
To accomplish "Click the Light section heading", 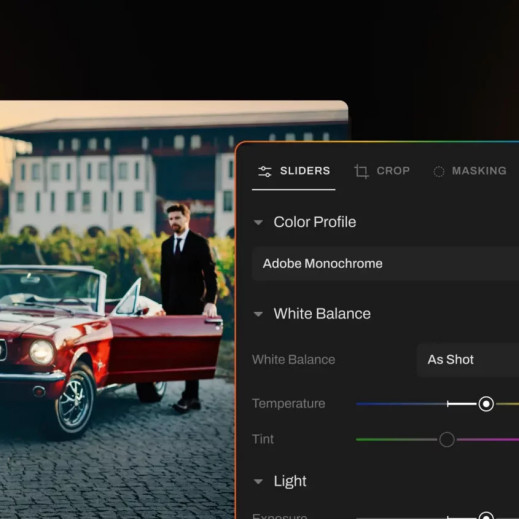I will coord(290,481).
